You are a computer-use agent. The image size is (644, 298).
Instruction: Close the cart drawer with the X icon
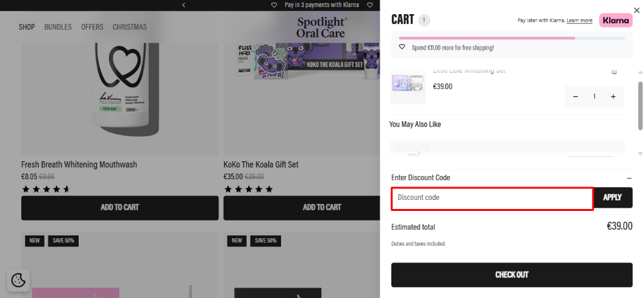636,11
